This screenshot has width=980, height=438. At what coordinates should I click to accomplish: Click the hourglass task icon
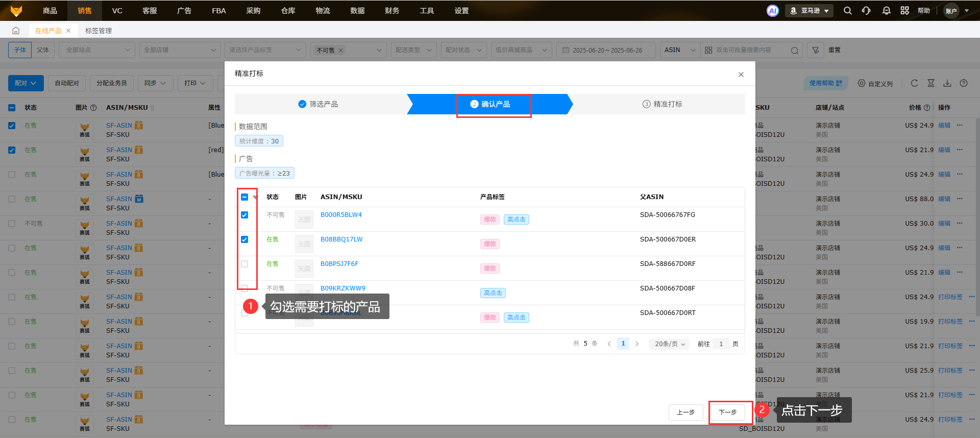pos(931,83)
